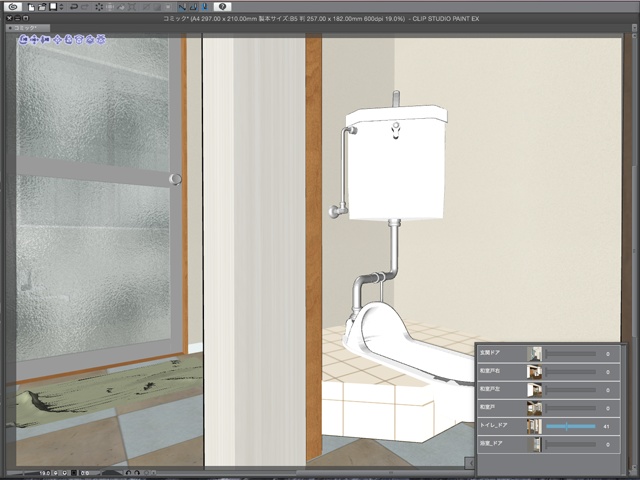Zoom in with the status bar button

pyautogui.click(x=65, y=473)
